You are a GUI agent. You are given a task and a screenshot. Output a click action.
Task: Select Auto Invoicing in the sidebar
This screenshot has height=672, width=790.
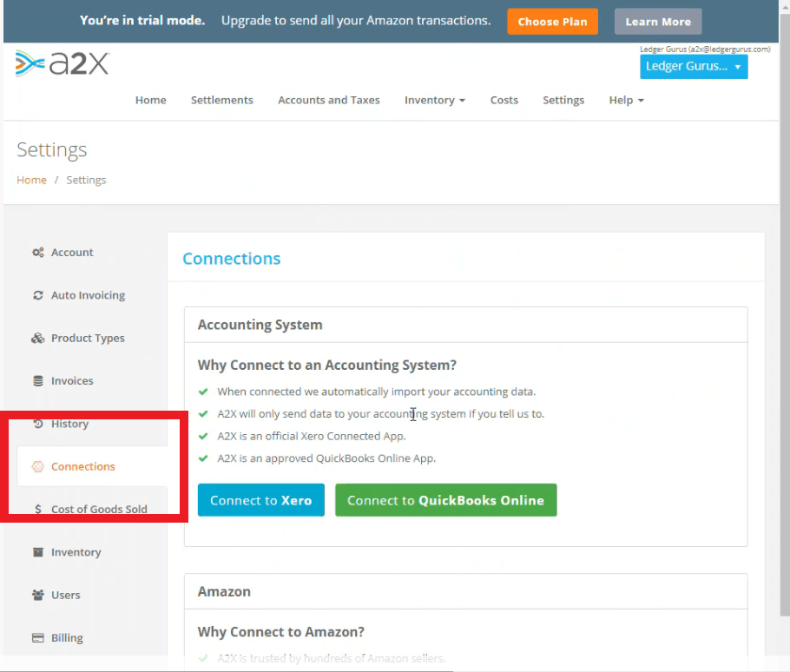pos(89,295)
